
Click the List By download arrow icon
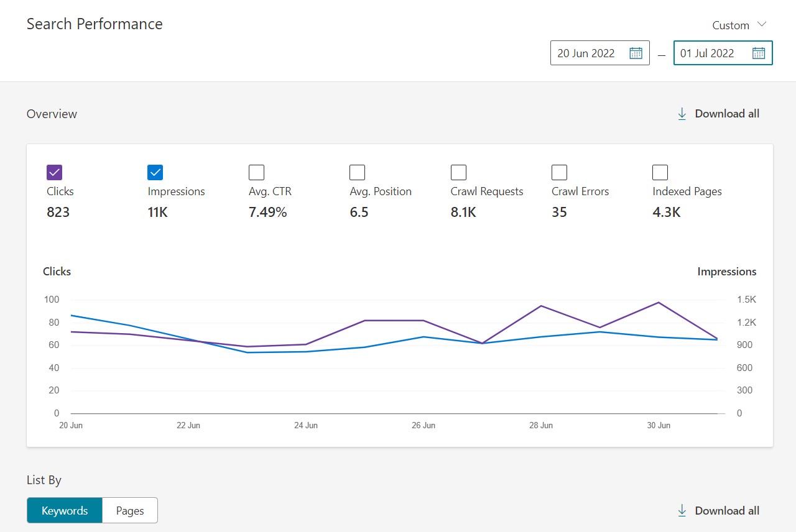(682, 511)
